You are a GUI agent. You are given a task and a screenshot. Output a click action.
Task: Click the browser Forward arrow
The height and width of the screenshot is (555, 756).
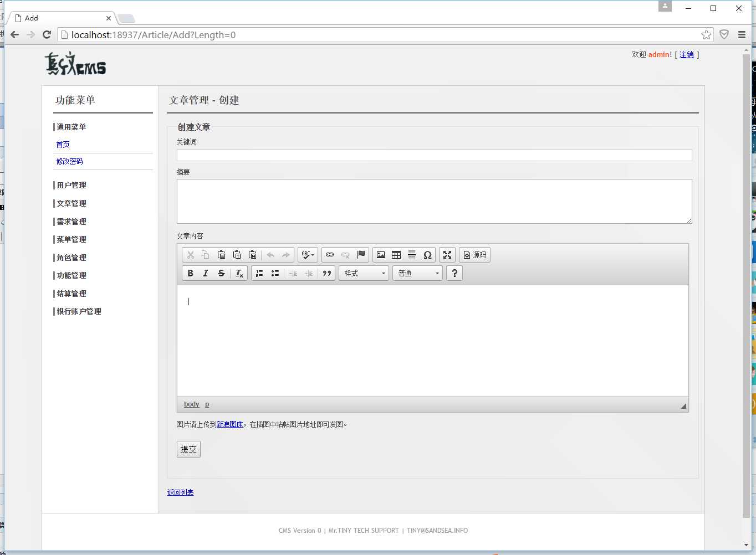31,34
